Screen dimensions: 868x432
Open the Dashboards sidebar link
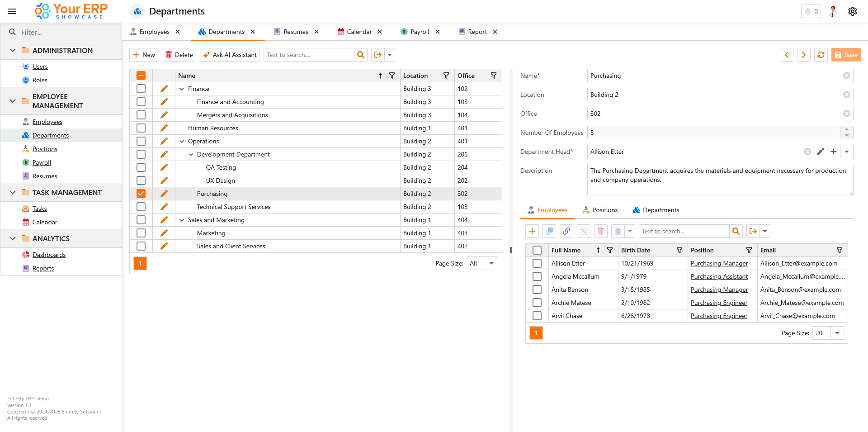[49, 255]
